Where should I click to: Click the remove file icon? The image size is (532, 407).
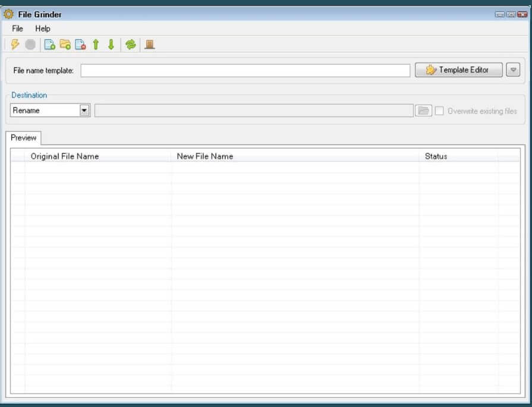[80, 45]
